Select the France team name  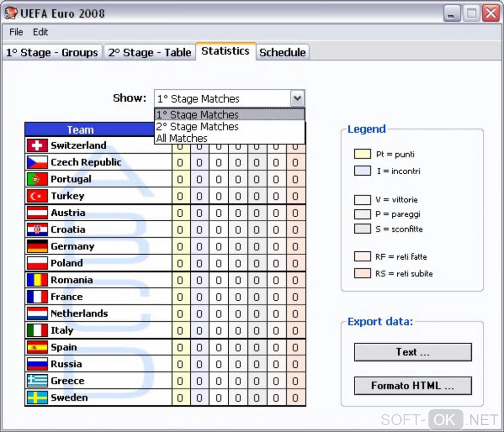(67, 296)
